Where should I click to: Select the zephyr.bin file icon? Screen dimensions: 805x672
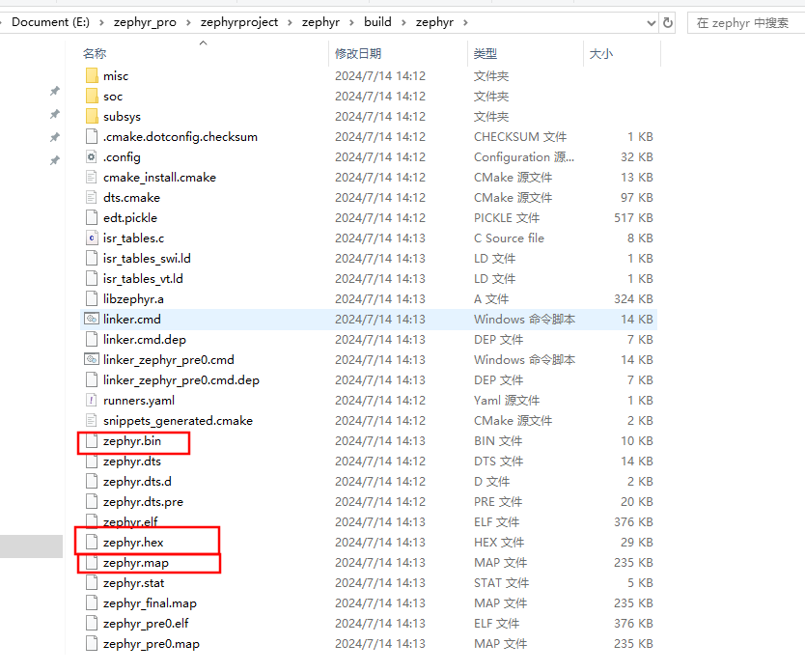[x=92, y=441]
